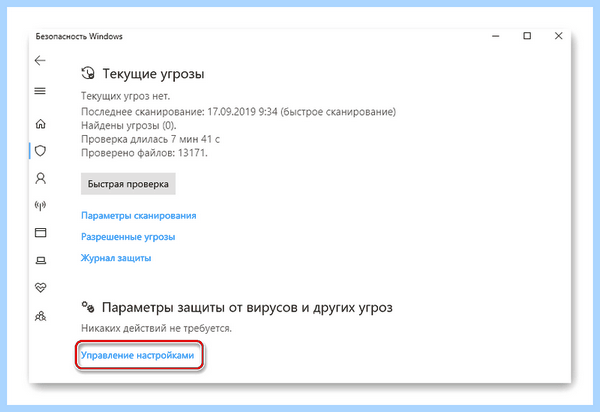Open app and browser control icon
This screenshot has width=600, height=412.
pos(40,233)
